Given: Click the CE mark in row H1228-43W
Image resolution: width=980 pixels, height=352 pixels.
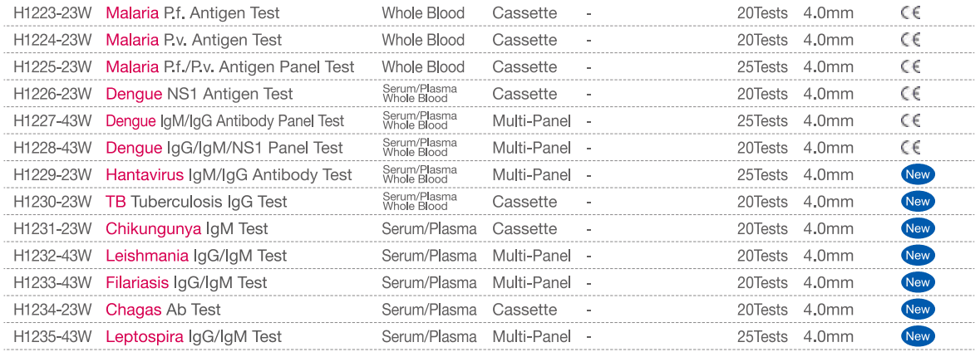Looking at the screenshot, I should (910, 148).
